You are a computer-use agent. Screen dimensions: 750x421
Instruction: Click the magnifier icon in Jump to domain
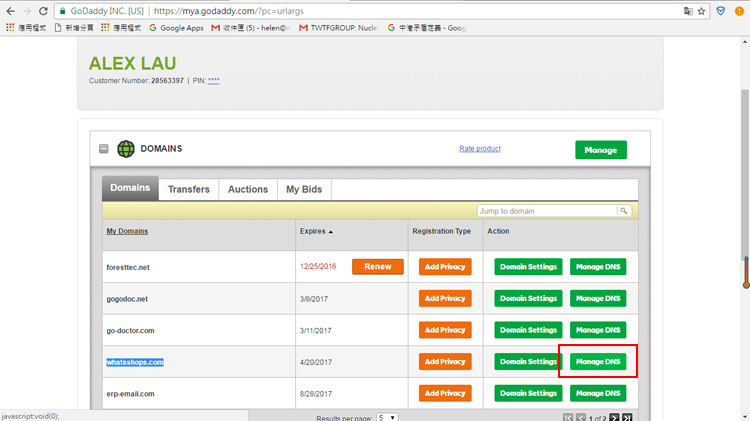pyautogui.click(x=624, y=211)
